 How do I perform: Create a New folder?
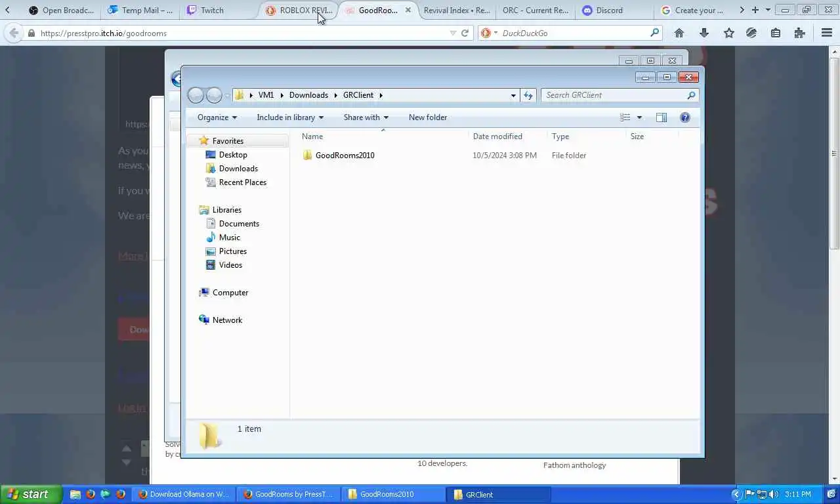(x=428, y=117)
